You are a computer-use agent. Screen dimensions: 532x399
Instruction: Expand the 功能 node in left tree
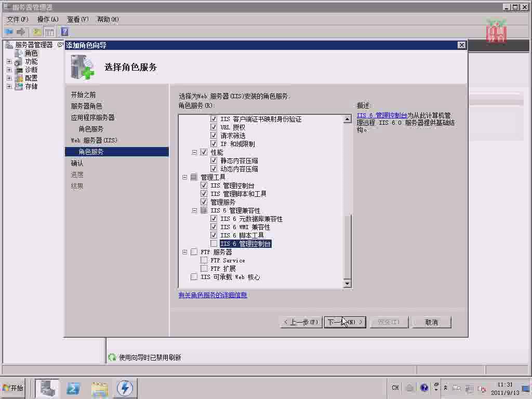[x=9, y=62]
